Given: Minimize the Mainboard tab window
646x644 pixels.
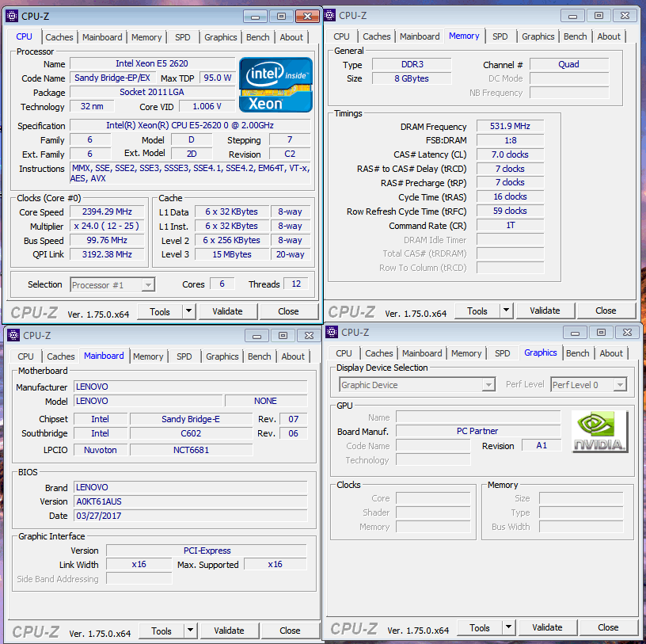Looking at the screenshot, I should click(x=257, y=336).
